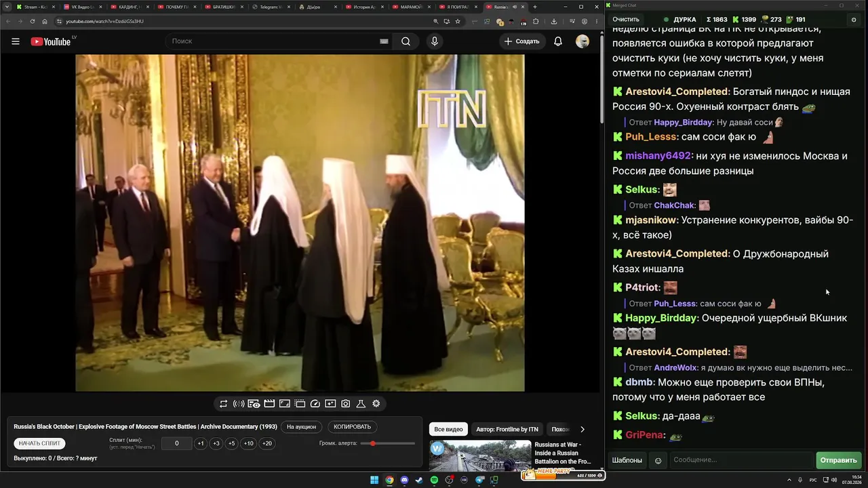The height and width of the screenshot is (488, 868).
Task: Click the YouTube search magnifier button
Action: pyautogui.click(x=406, y=41)
